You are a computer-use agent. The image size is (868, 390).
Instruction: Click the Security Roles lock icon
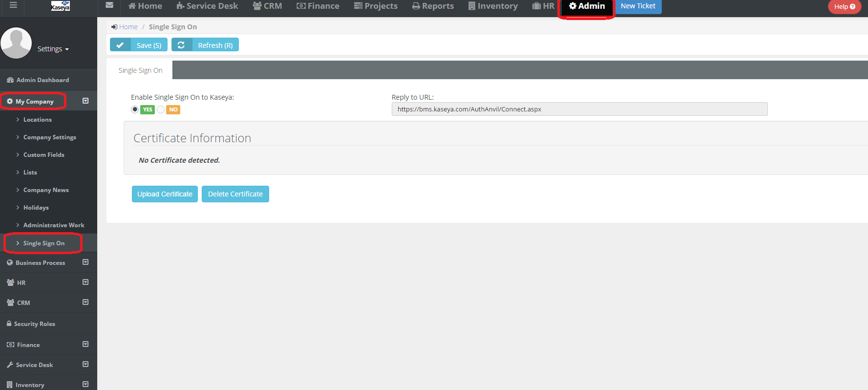(x=9, y=324)
